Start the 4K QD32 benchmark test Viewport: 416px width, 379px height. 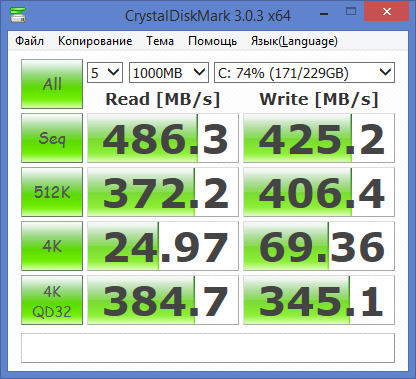click(52, 300)
